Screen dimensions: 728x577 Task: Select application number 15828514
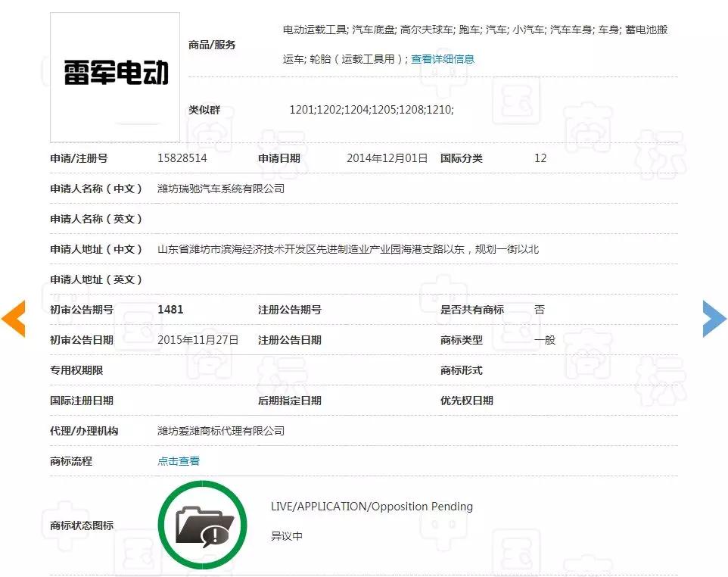(182, 158)
